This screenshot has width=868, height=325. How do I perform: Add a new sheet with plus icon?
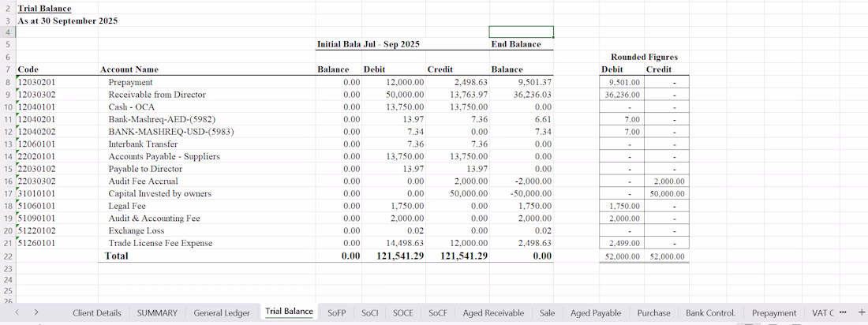(x=860, y=312)
